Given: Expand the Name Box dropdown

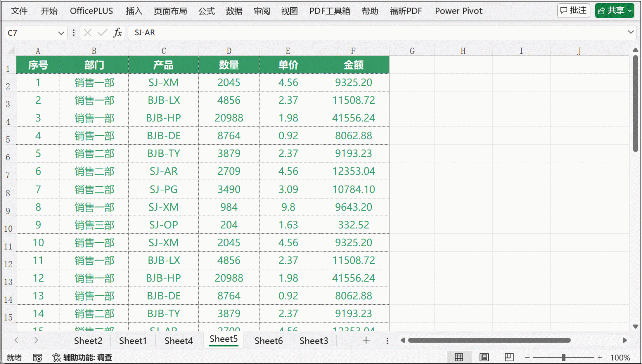Looking at the screenshot, I should [x=61, y=33].
